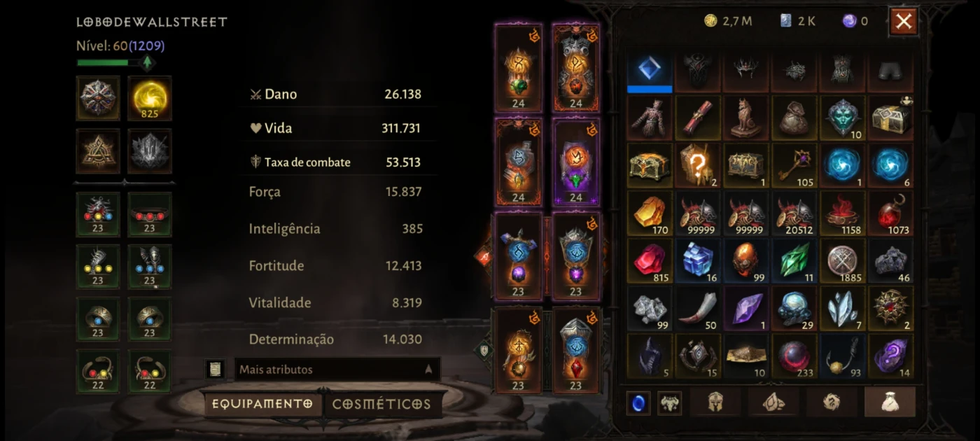Switch to the Cosméticos tab

(381, 404)
